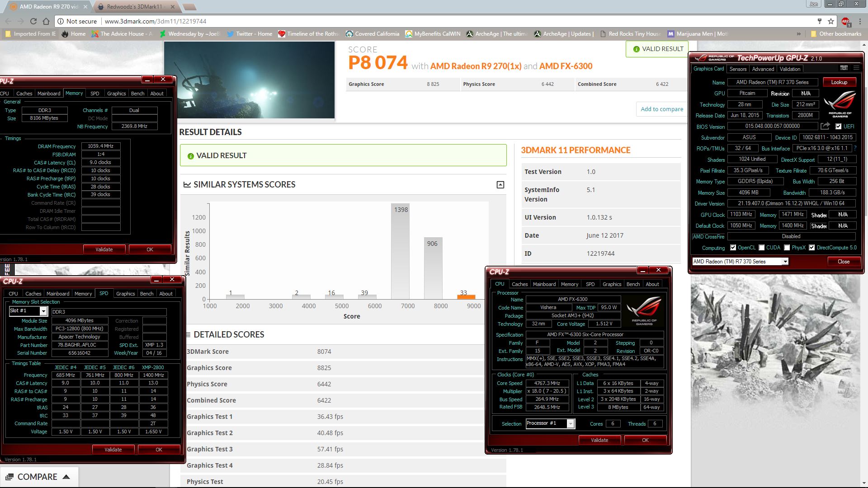Collapse the Similar Systems Scores panel

[x=500, y=185]
